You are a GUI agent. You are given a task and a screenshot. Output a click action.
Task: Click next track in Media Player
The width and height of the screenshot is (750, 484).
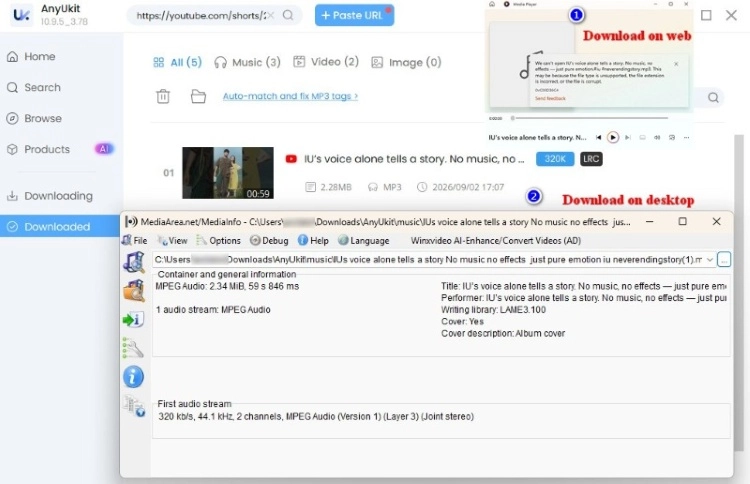(x=628, y=137)
